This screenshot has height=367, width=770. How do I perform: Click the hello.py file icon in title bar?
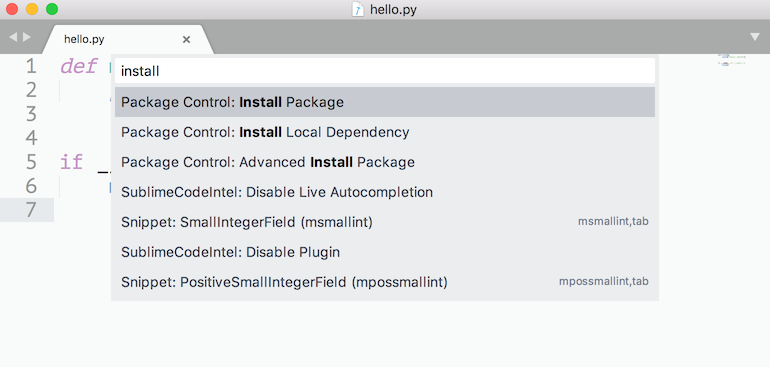tap(358, 9)
